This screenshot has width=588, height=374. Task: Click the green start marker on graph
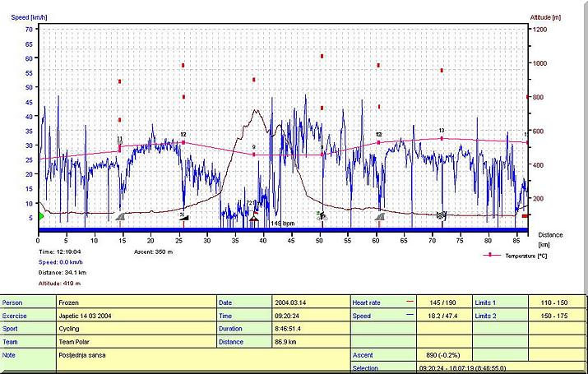click(41, 216)
